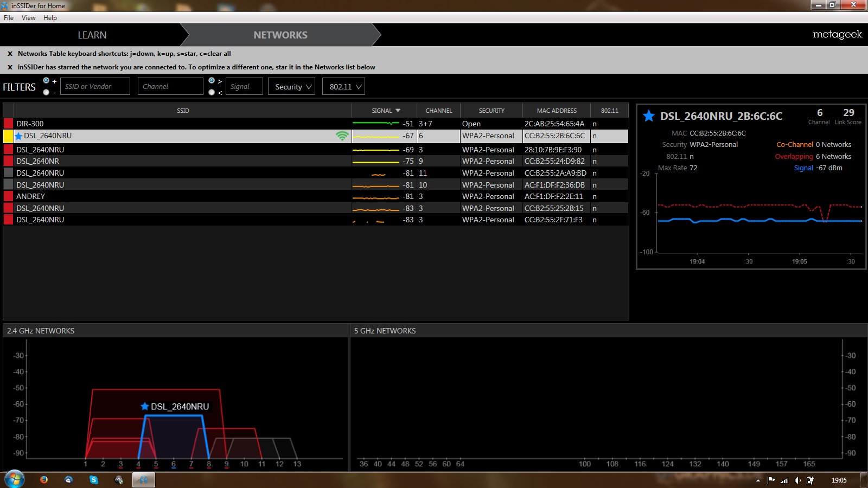This screenshot has height=488, width=868.
Task: Click the SSID or Vendor filter field
Action: 95,87
